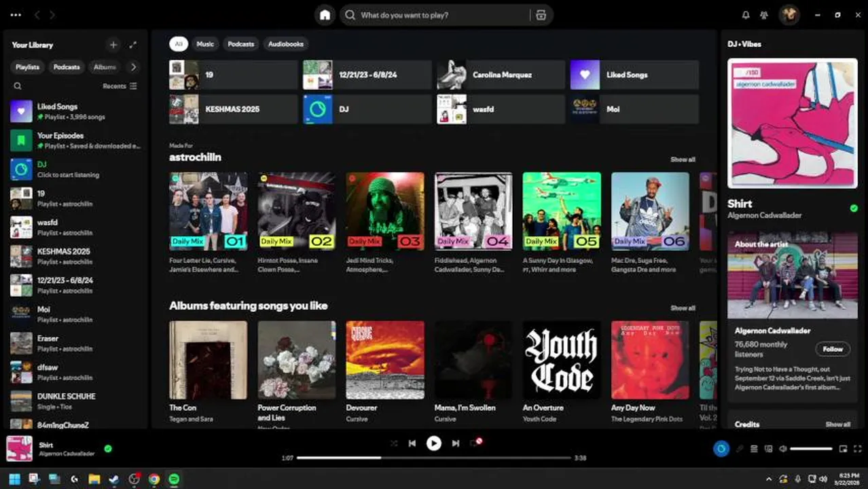Show more library filters chevron

(x=133, y=67)
